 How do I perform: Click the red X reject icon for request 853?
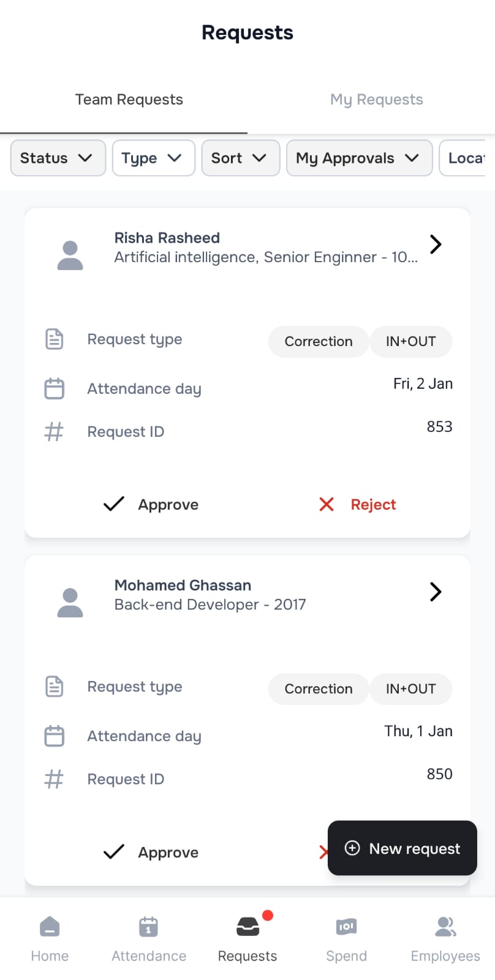pos(327,504)
